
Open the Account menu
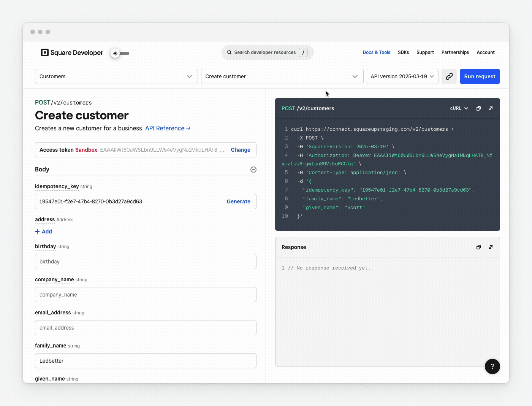486,52
